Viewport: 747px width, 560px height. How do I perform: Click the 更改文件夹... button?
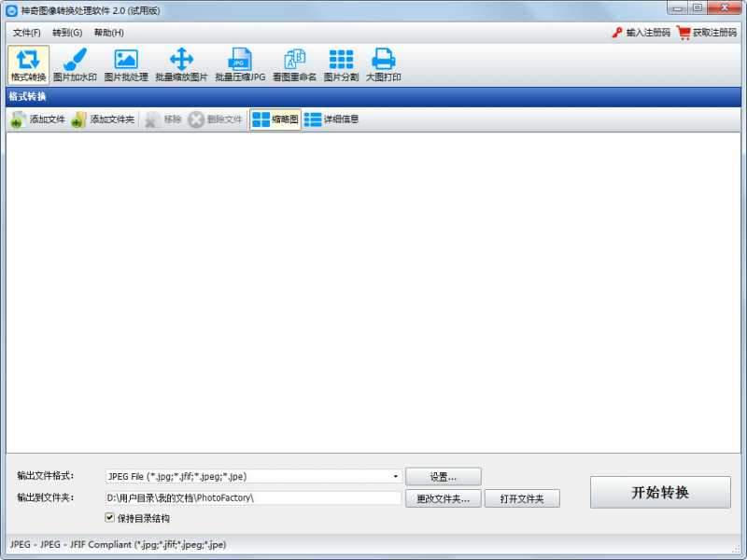pos(444,498)
